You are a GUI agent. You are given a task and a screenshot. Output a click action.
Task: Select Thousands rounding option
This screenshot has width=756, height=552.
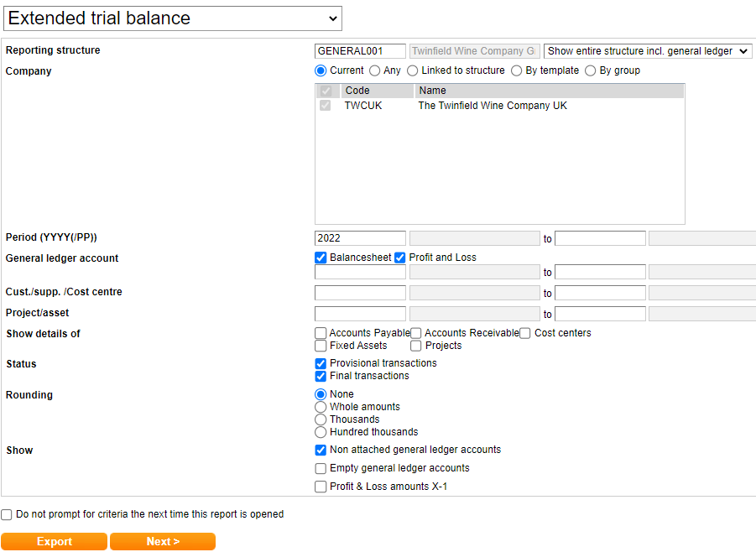(321, 419)
